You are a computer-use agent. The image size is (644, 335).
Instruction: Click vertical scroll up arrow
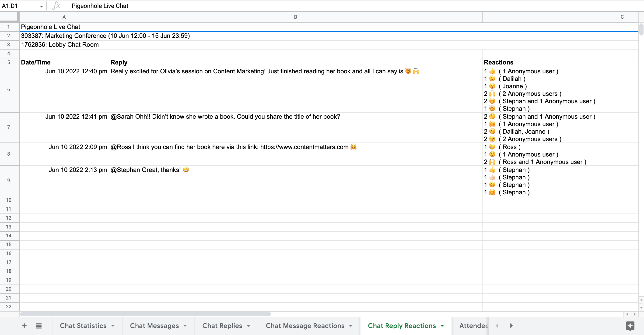point(641,300)
